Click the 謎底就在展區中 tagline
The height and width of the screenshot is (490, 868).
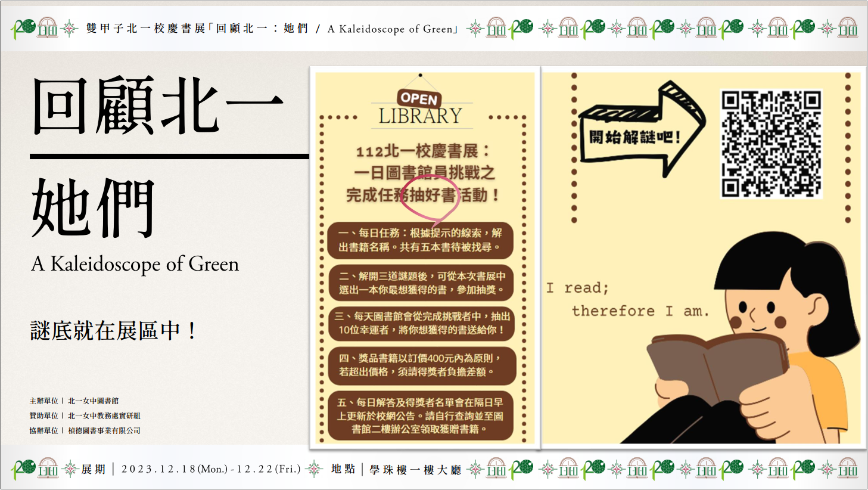[x=113, y=331]
